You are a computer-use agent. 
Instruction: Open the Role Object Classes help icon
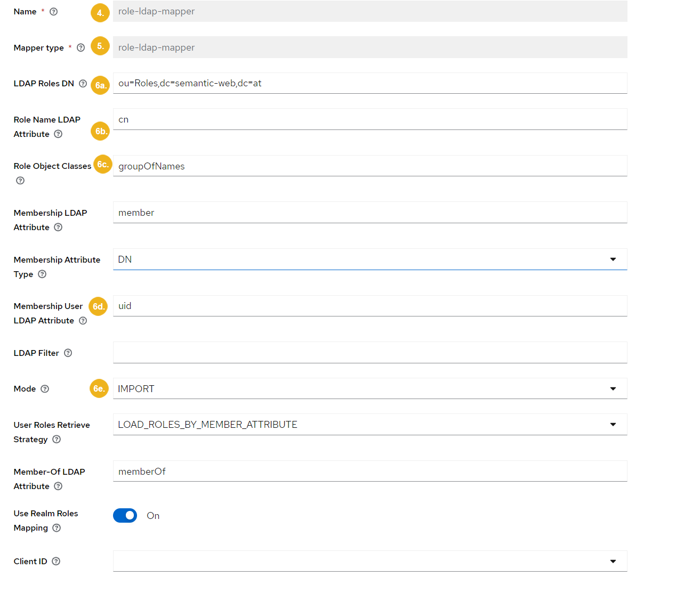(20, 181)
